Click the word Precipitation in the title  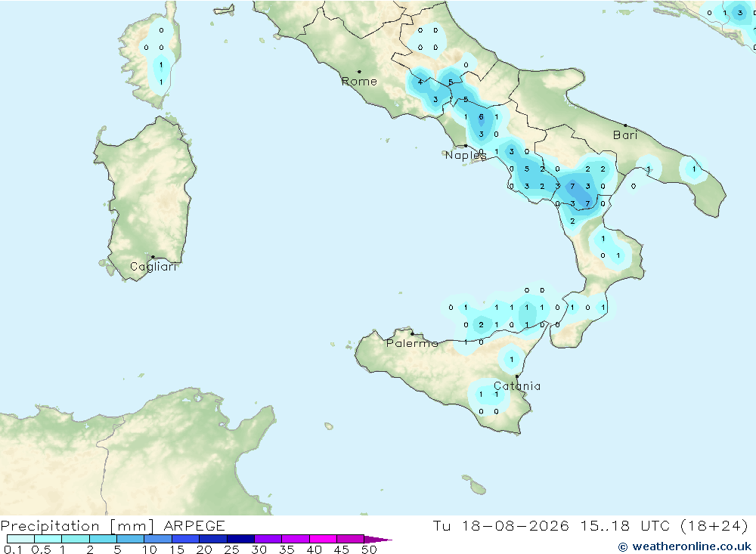50,526
